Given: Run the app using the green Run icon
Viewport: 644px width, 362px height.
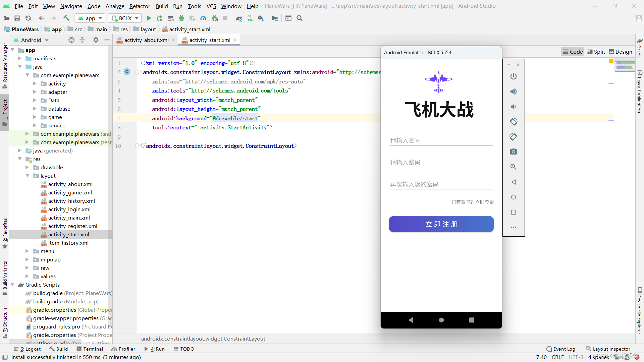Looking at the screenshot, I should click(149, 18).
